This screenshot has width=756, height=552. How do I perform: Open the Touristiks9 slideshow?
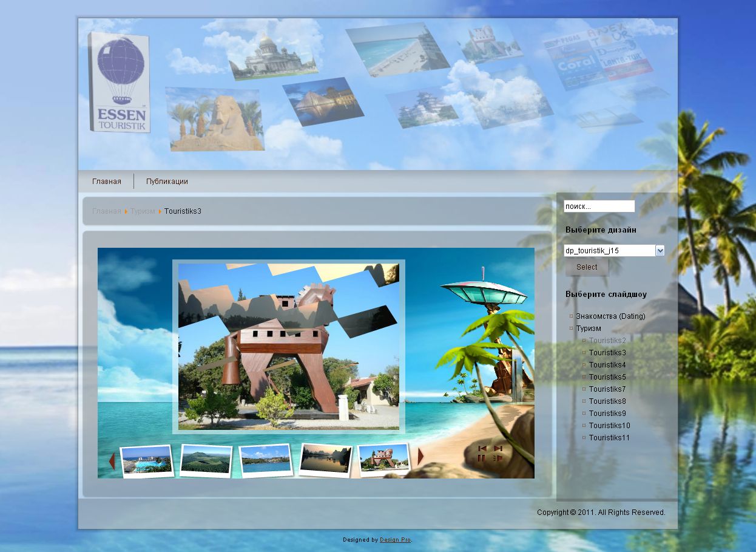[x=607, y=414]
